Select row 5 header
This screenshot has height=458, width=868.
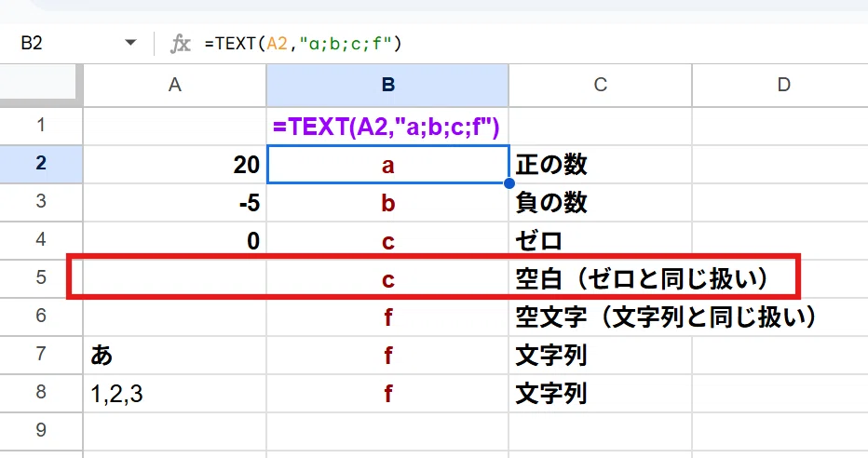(x=41, y=278)
